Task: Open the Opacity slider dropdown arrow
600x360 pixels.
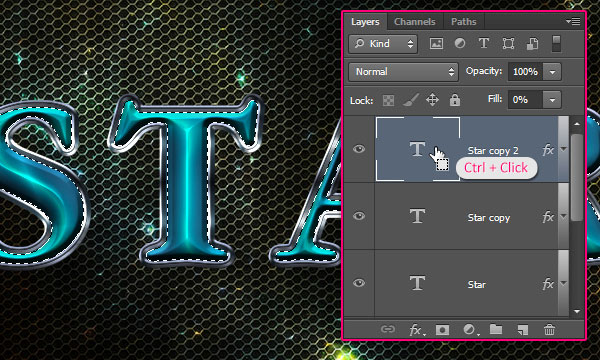Action: pos(552,72)
